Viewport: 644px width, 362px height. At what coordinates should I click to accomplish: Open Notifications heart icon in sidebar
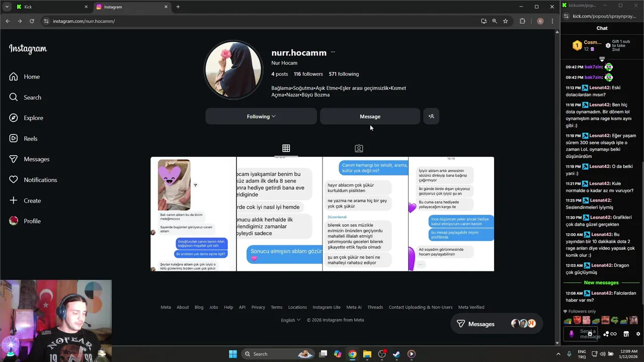click(14, 180)
